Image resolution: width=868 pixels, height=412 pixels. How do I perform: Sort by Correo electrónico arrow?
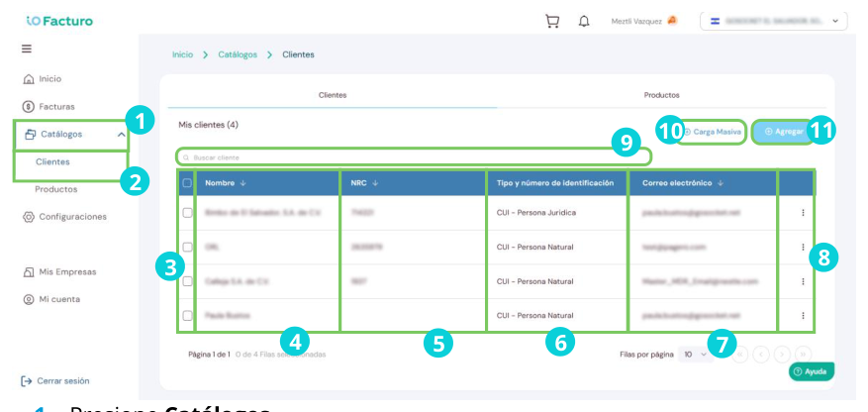click(x=721, y=183)
